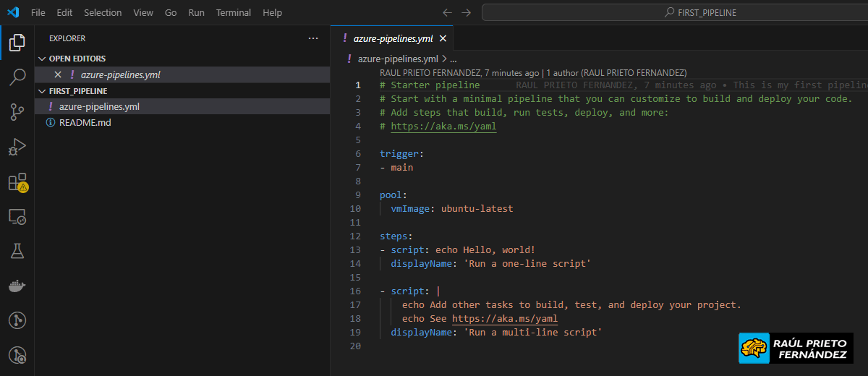Viewport: 868px width, 376px height.
Task: Open the Source Control view
Action: (17, 112)
